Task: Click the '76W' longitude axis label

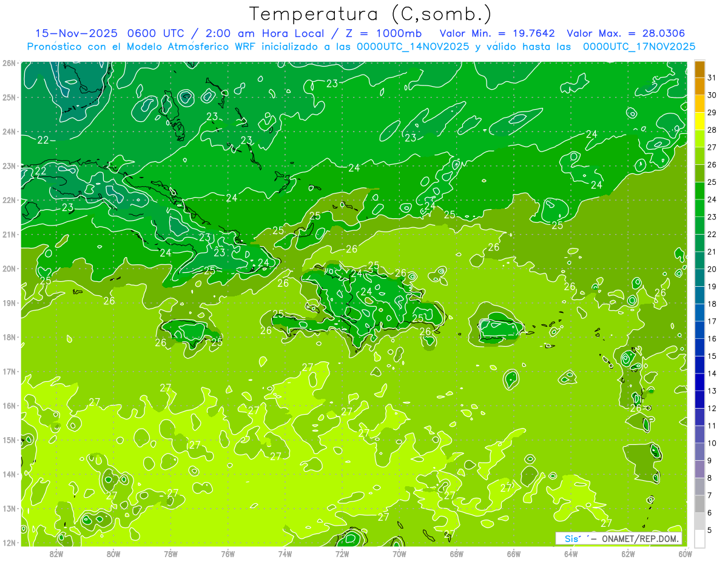Action: [x=227, y=553]
